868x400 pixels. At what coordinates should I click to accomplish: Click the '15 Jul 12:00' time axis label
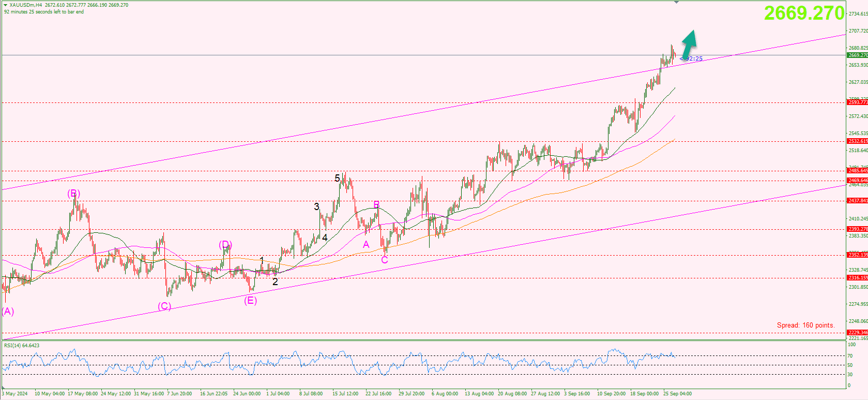pyautogui.click(x=345, y=394)
